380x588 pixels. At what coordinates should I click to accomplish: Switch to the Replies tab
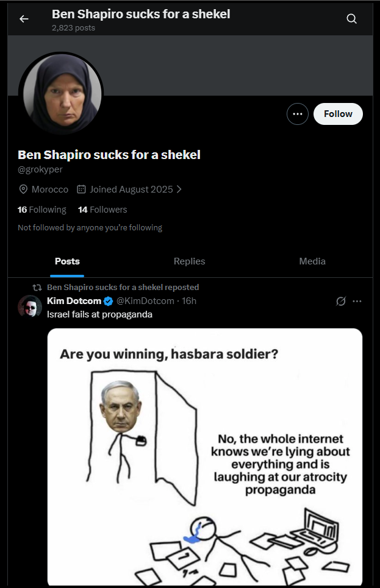click(189, 261)
